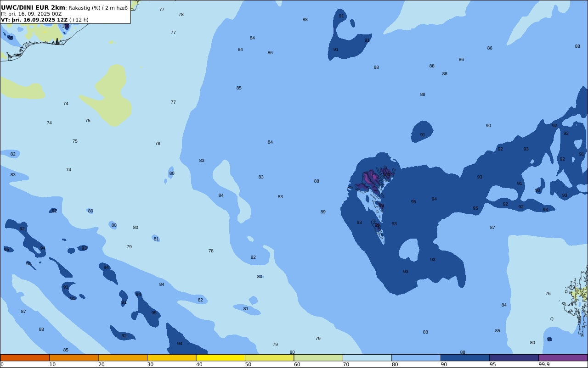Click the pale blue 70–80 legend swatch

(367, 357)
